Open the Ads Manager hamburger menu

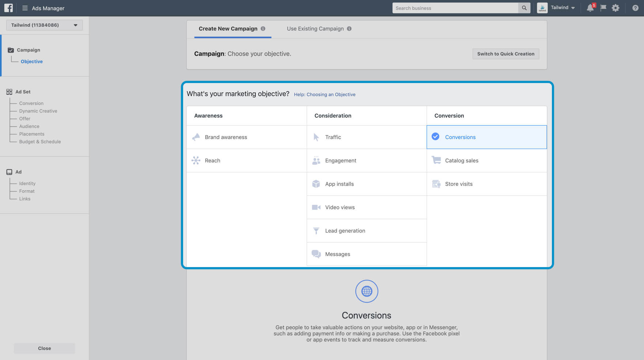25,8
